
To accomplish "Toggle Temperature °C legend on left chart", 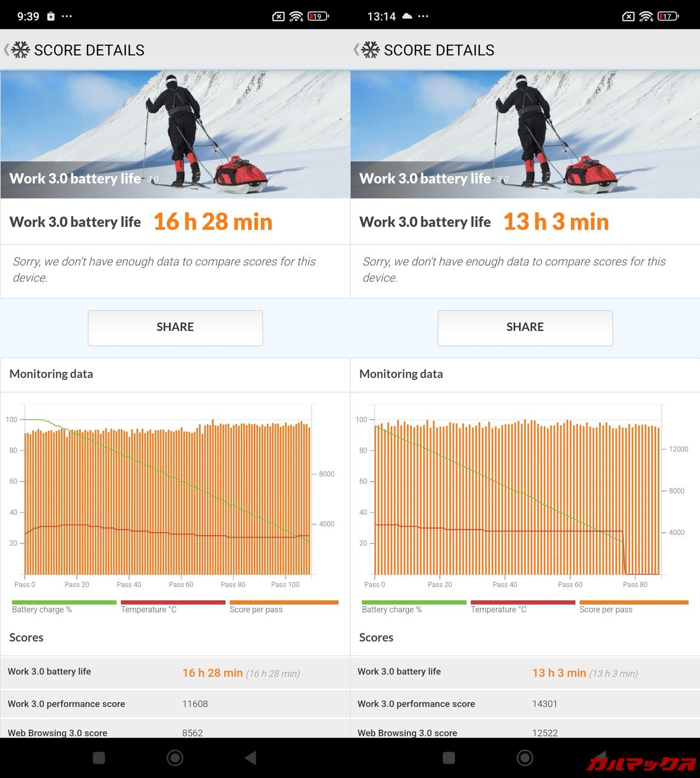I will (x=172, y=606).
